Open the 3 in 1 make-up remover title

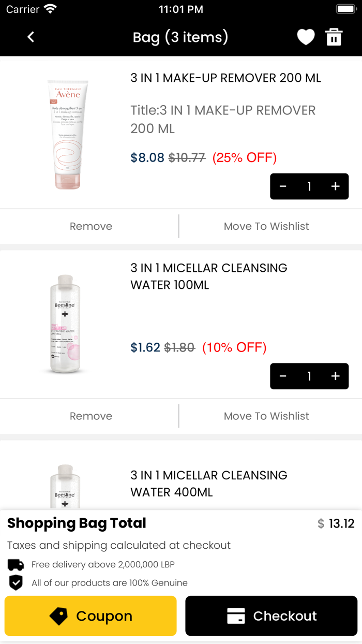point(226,78)
